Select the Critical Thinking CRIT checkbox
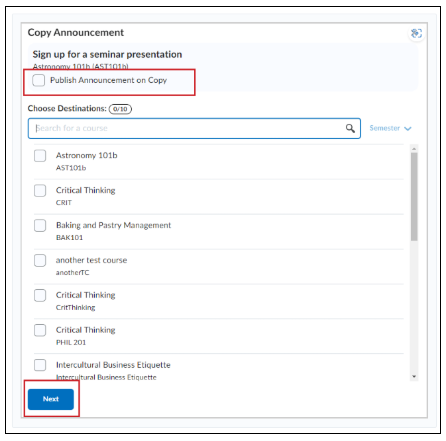The width and height of the screenshot is (446, 441). click(40, 191)
